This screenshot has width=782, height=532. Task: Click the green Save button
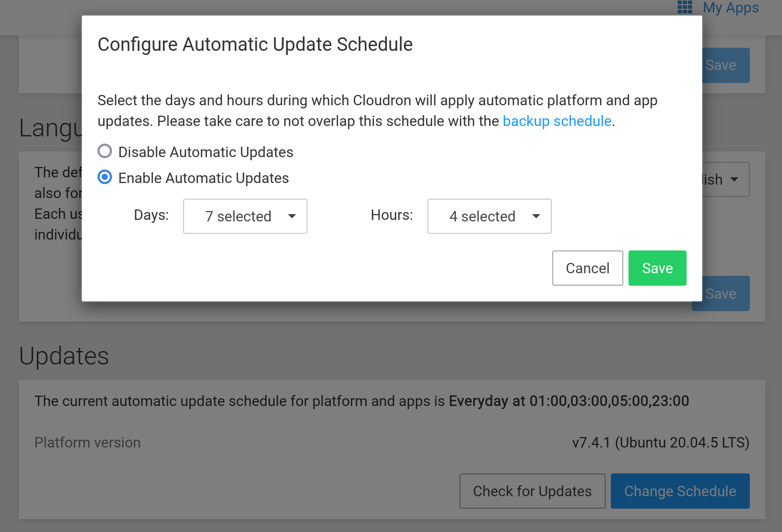pyautogui.click(x=657, y=268)
